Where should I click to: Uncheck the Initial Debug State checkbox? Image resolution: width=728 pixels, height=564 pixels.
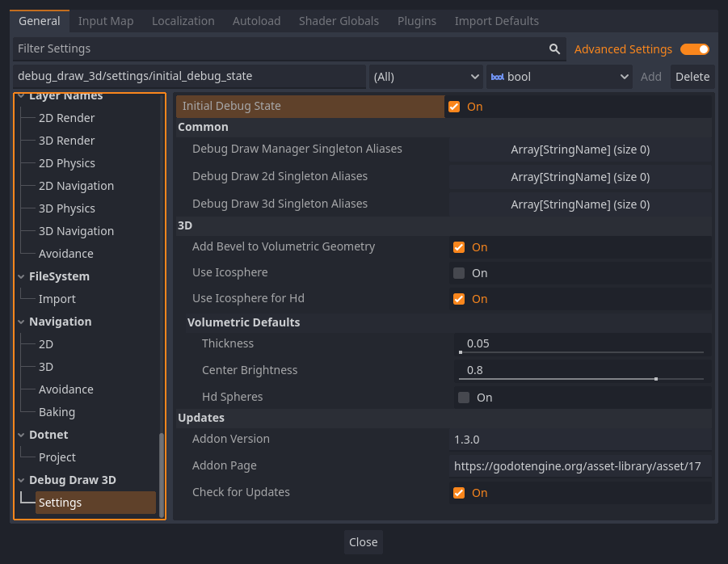click(x=454, y=107)
